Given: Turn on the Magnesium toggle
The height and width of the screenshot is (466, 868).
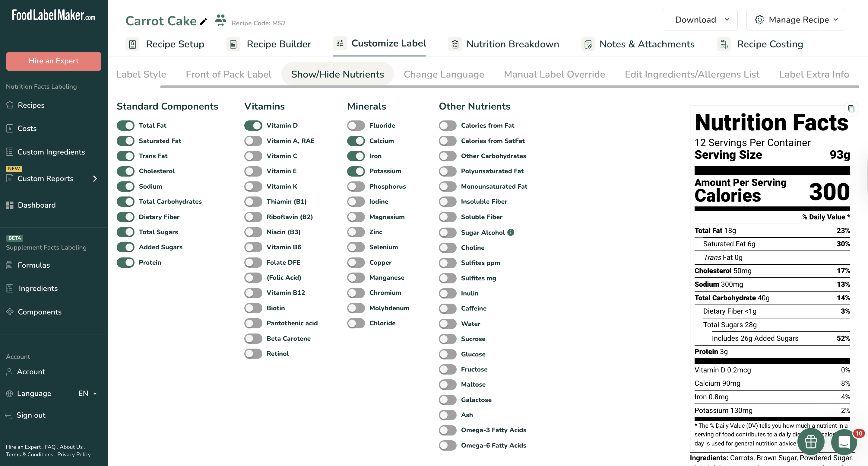Looking at the screenshot, I should (356, 217).
